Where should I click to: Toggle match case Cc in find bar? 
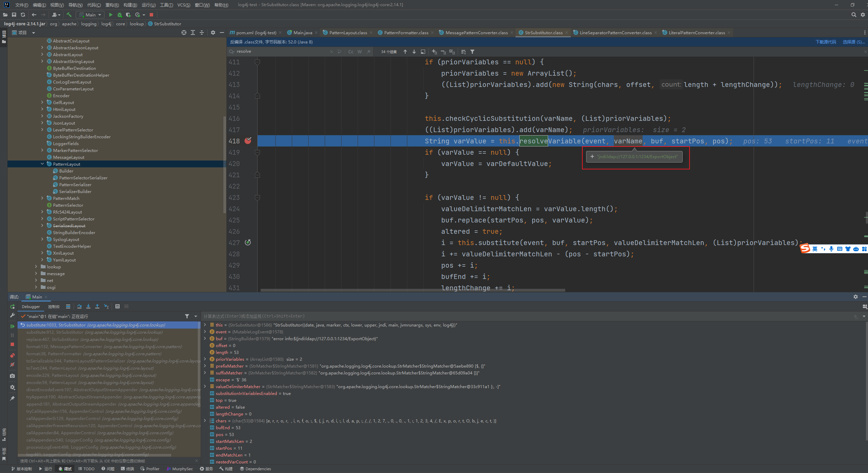point(351,52)
